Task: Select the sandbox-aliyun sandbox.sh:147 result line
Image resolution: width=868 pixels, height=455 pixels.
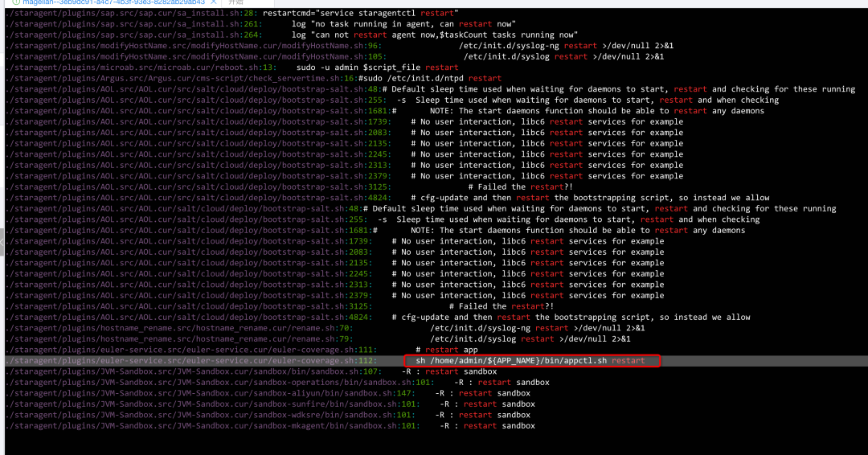Action: tap(474, 393)
